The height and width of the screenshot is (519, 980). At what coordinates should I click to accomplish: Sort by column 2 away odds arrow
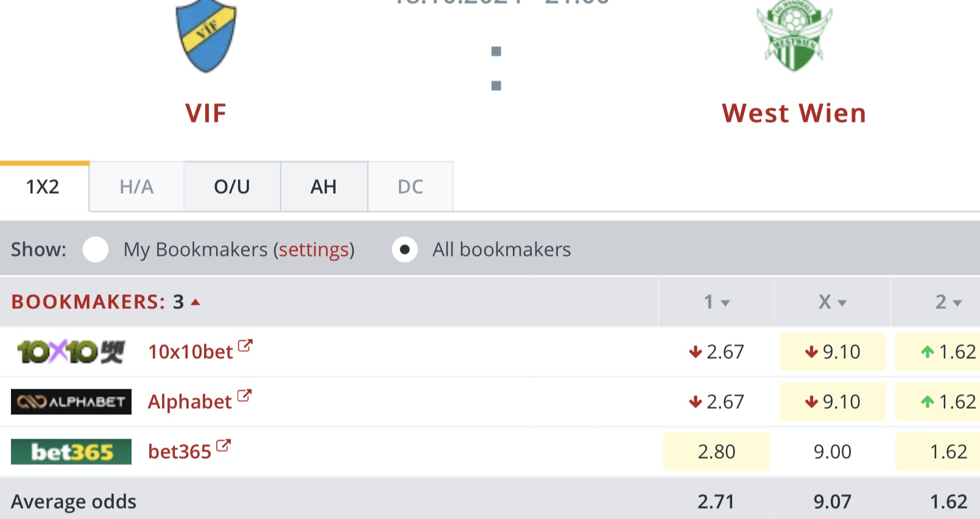point(957,303)
